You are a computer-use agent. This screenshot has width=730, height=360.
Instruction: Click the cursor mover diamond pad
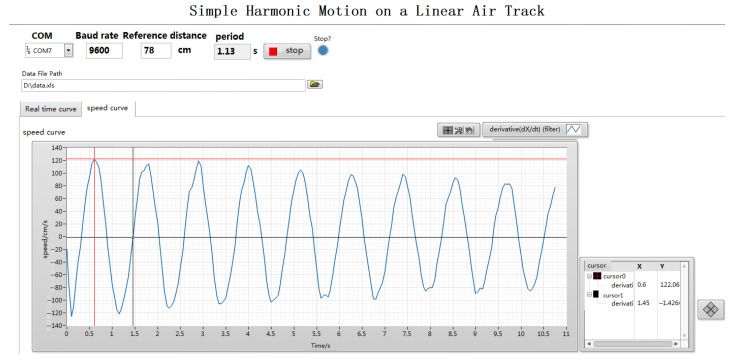[710, 309]
